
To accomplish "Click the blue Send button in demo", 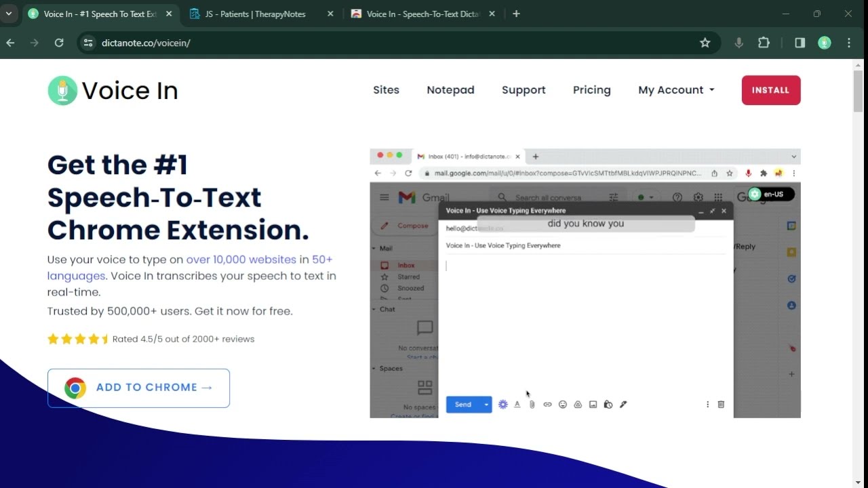I will point(463,405).
